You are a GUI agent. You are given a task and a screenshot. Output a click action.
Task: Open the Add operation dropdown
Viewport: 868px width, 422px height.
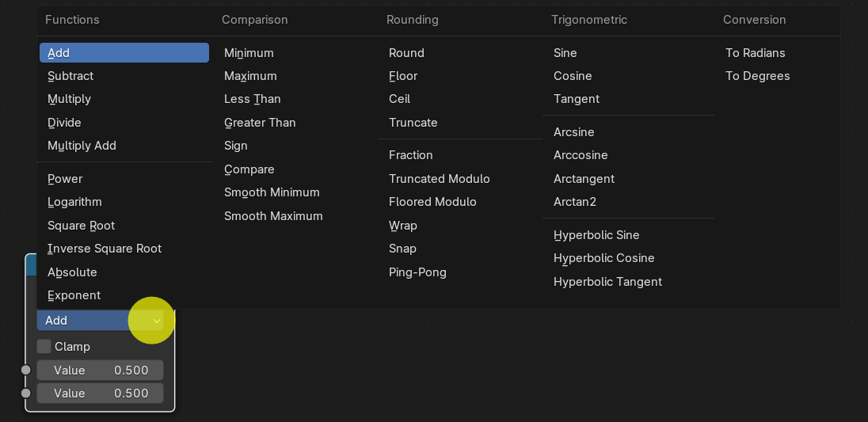tap(101, 321)
